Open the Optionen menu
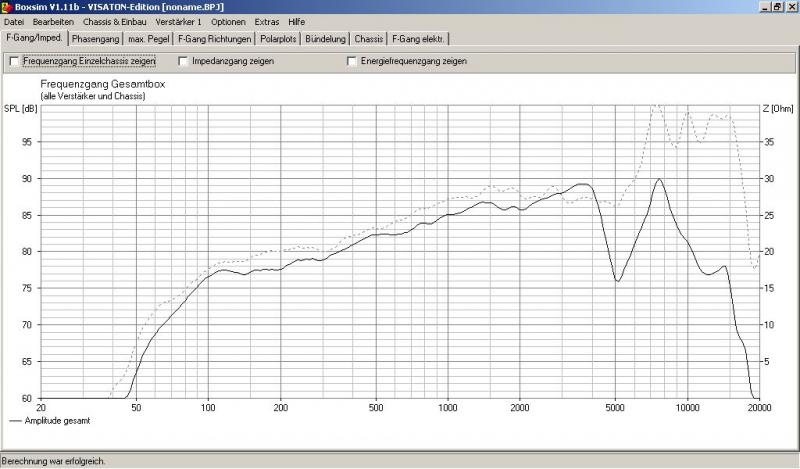Viewport: 800px width, 469px height. point(229,21)
